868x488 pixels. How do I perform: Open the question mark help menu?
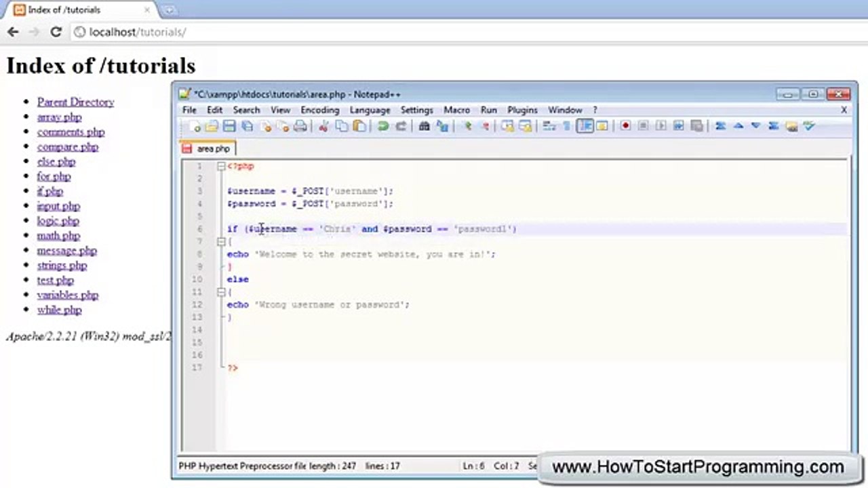595,110
